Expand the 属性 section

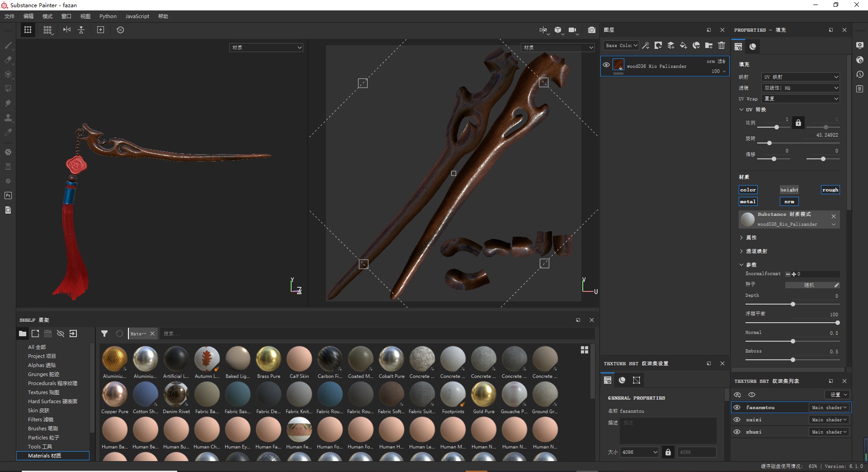coord(750,238)
